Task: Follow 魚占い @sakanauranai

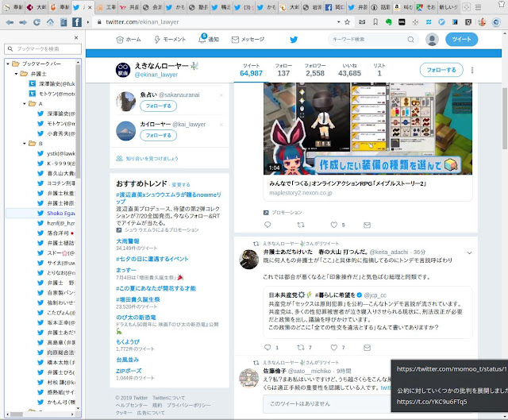Action: point(159,106)
